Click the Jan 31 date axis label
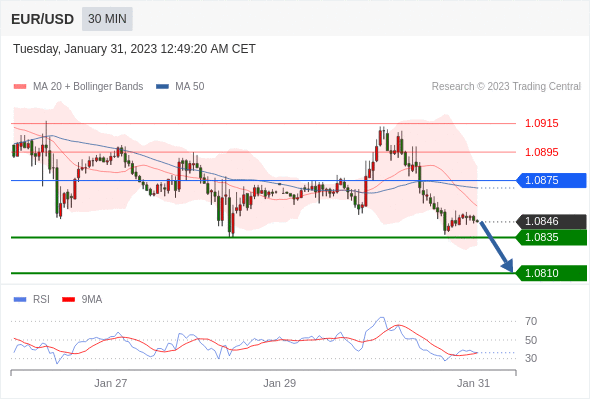This screenshot has width=590, height=400. [x=473, y=383]
